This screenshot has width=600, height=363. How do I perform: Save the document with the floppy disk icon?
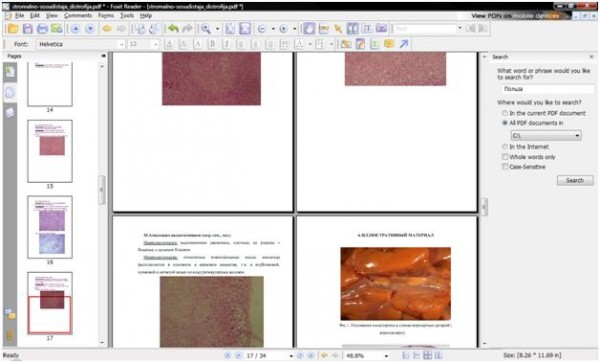[28, 29]
